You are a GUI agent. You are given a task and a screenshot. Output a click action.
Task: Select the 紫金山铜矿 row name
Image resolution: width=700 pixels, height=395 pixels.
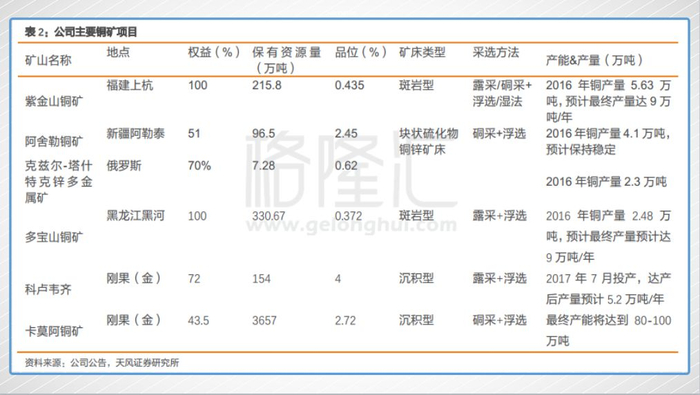click(54, 101)
